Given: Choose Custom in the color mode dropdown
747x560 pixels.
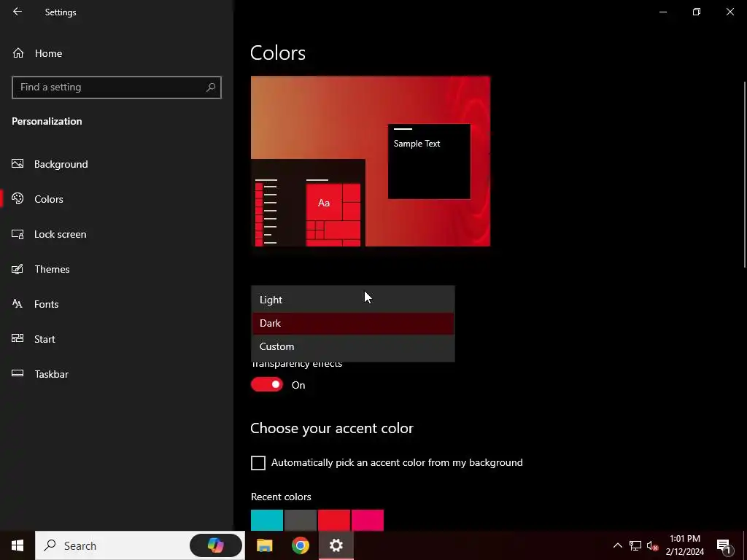Looking at the screenshot, I should click(353, 346).
